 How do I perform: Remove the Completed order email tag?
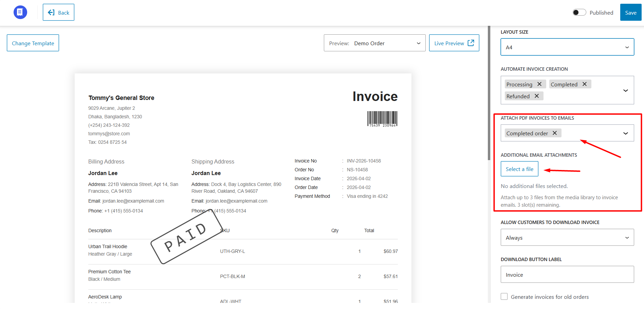tap(555, 133)
